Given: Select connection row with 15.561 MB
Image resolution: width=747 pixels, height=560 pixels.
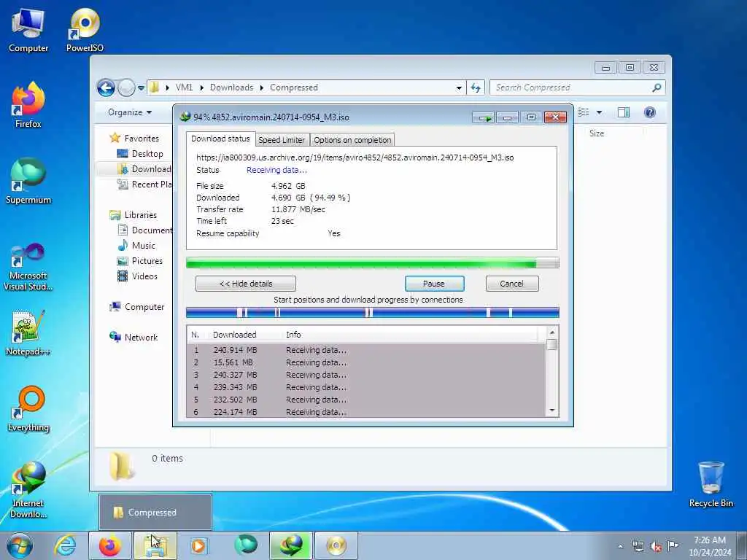Looking at the screenshot, I should (366, 363).
